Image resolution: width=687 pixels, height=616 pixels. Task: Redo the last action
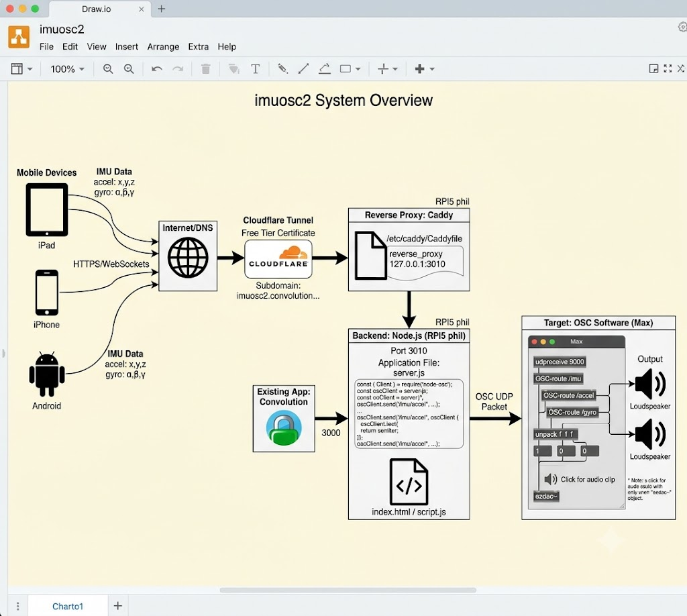178,69
